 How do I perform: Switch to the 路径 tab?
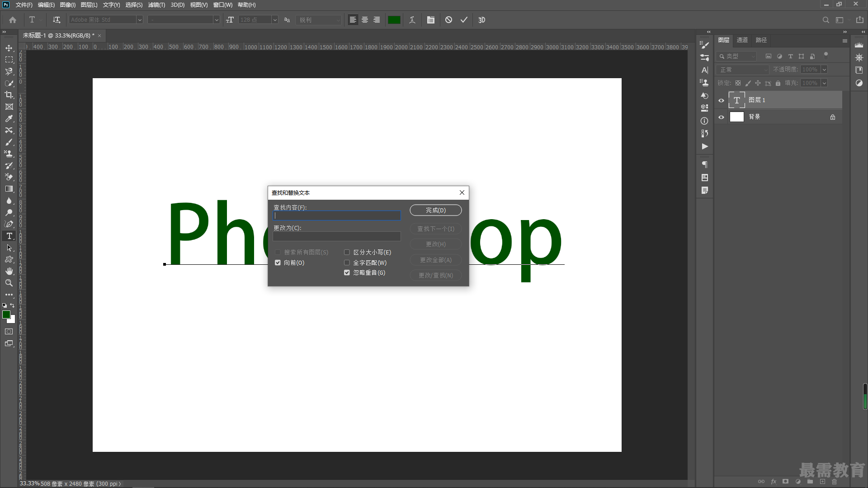click(x=761, y=40)
